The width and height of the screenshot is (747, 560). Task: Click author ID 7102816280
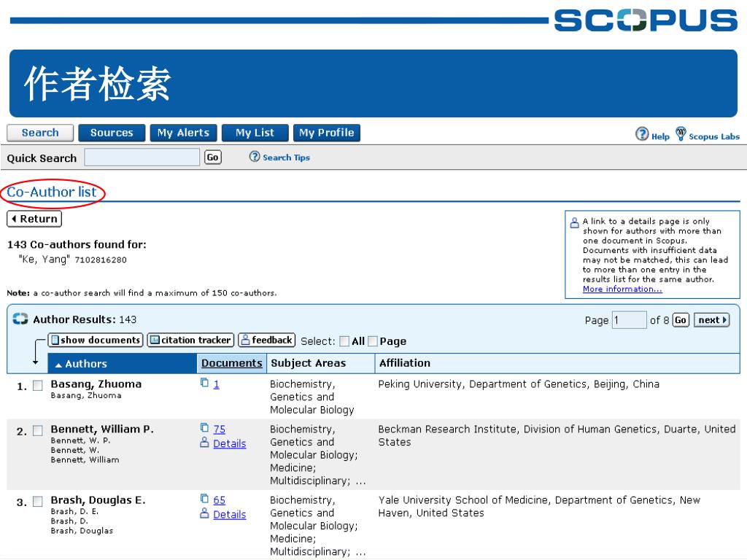point(101,260)
